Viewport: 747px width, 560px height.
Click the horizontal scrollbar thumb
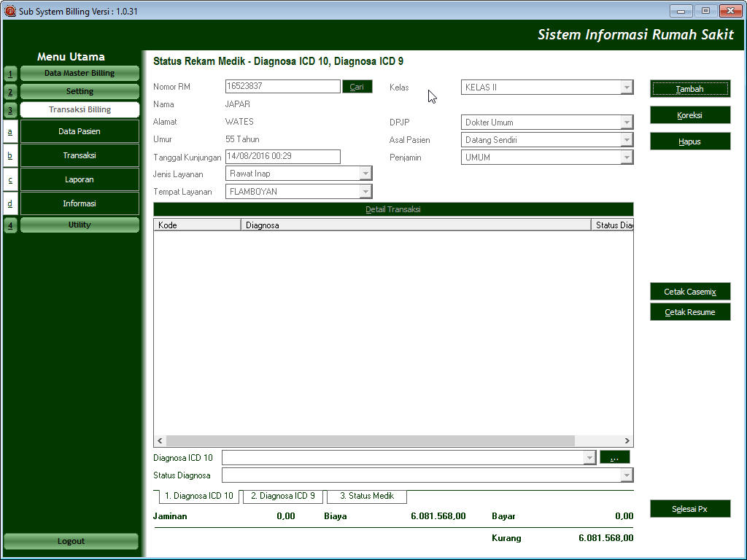point(370,440)
